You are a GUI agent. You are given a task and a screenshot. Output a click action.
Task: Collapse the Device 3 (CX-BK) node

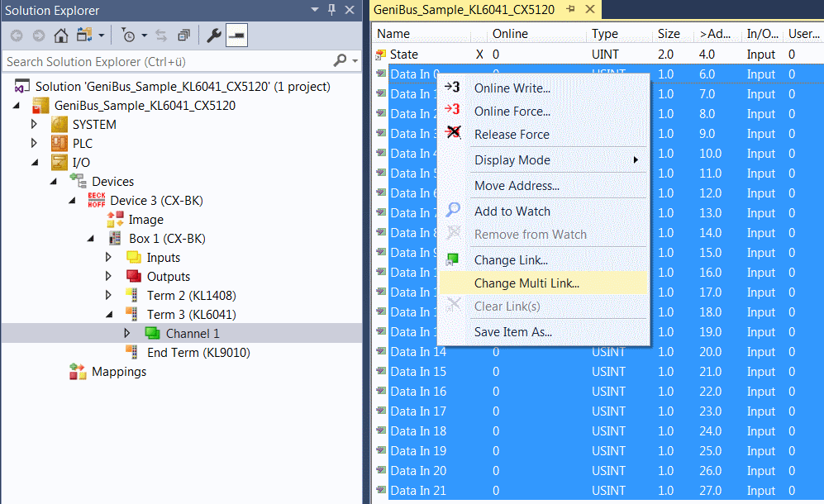72,200
